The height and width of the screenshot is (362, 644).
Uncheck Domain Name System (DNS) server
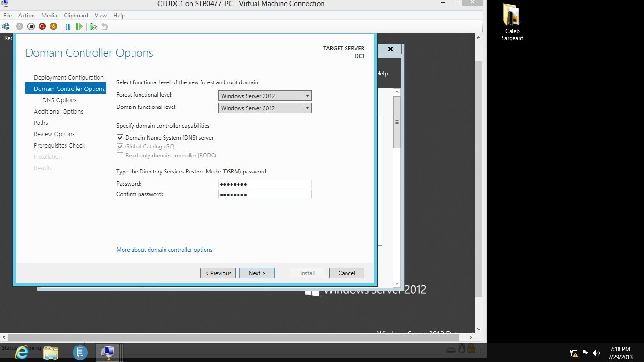(120, 138)
